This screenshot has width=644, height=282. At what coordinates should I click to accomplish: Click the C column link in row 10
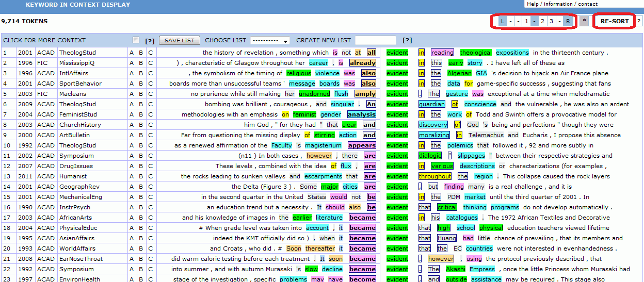[x=150, y=145]
